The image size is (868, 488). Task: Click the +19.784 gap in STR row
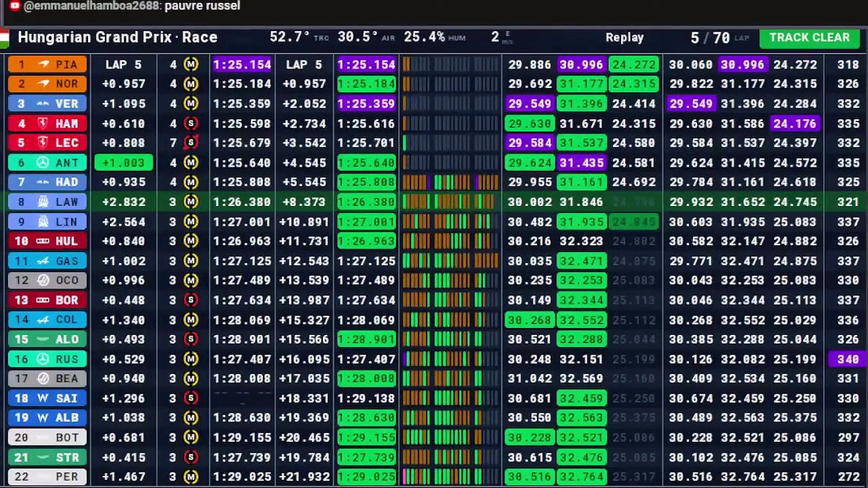(x=304, y=457)
